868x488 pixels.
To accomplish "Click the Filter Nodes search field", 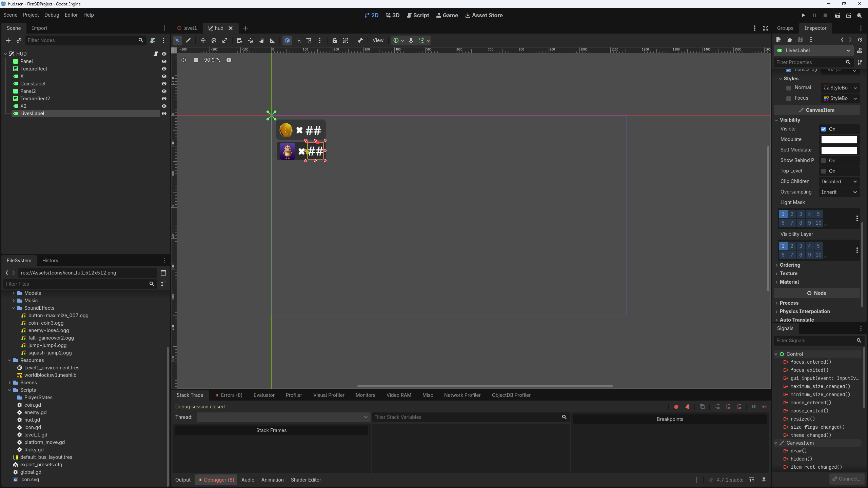I will [x=81, y=40].
